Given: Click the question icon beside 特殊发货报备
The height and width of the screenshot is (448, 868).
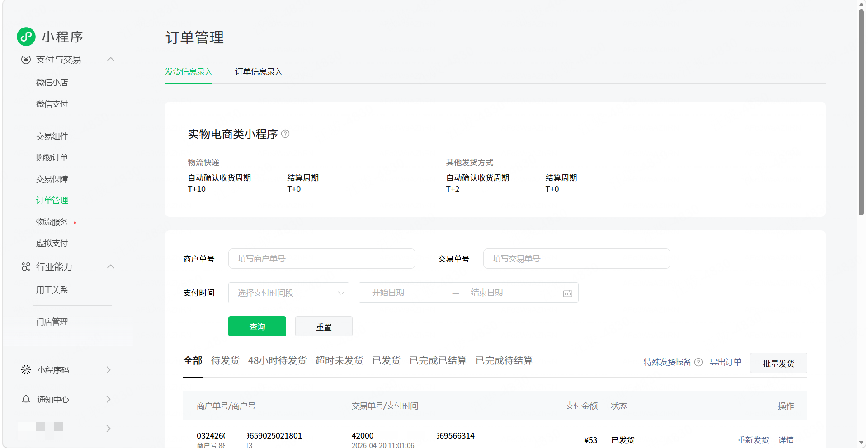Looking at the screenshot, I should click(x=698, y=362).
